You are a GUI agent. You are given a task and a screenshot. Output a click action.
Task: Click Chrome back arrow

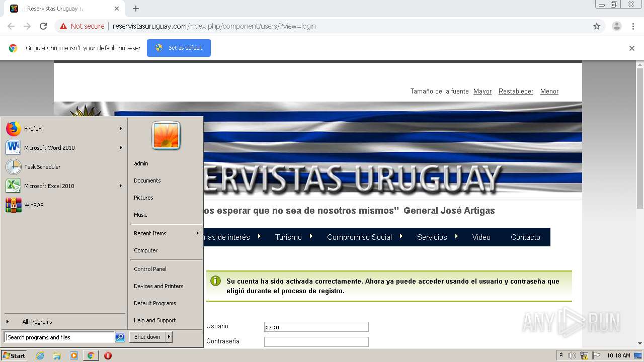[11, 26]
